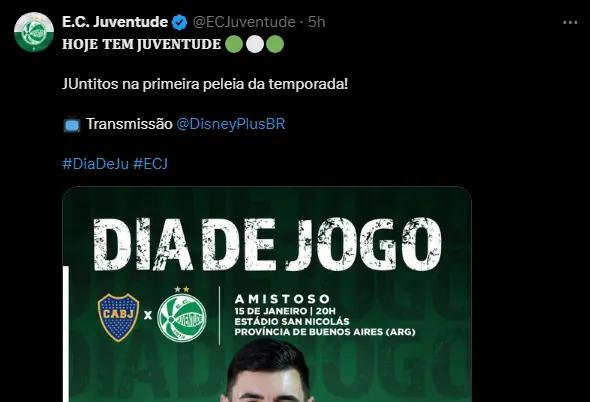Open the DIA DE JOGO poster image
Image resolution: width=590 pixels, height=402 pixels.
267,294
